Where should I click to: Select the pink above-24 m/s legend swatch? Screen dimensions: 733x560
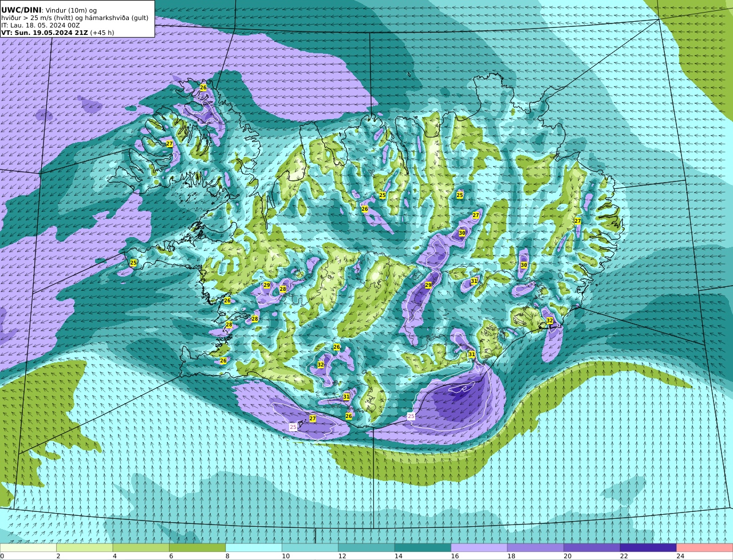(705, 547)
